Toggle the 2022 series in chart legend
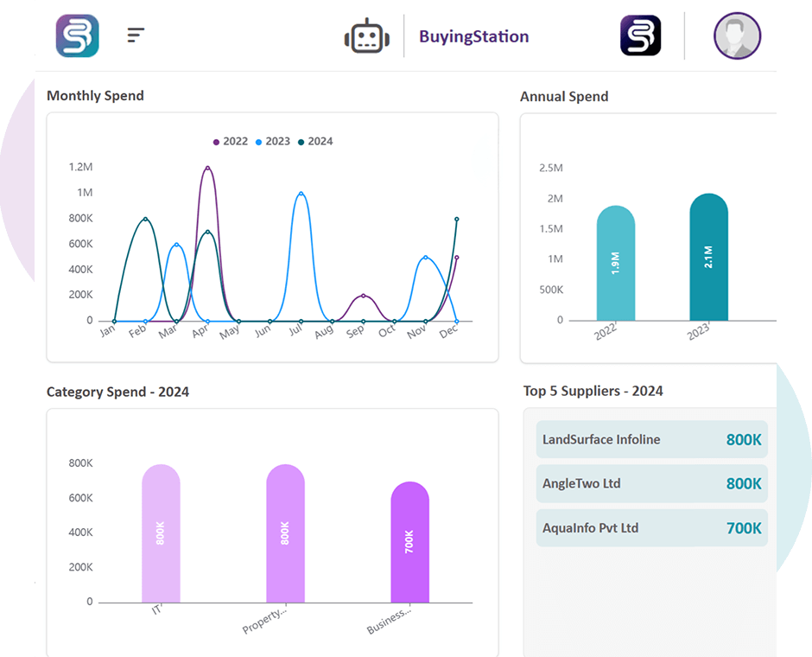 tap(230, 141)
